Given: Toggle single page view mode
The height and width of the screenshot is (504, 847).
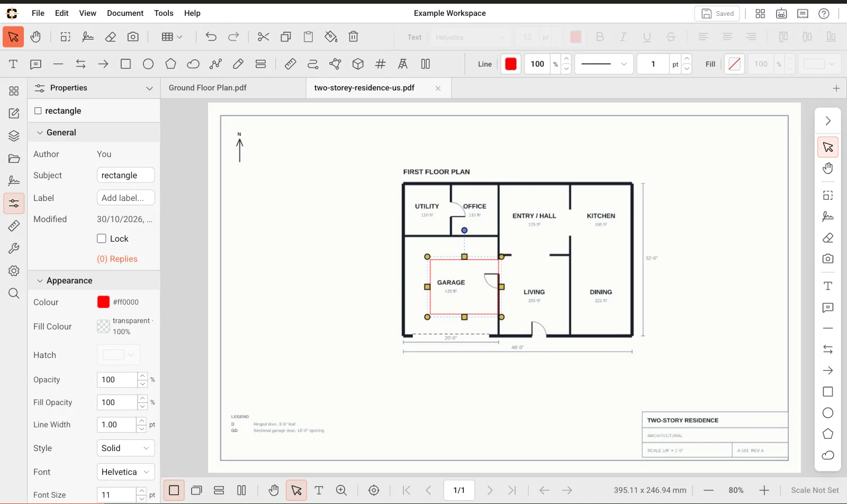Looking at the screenshot, I should coord(174,490).
